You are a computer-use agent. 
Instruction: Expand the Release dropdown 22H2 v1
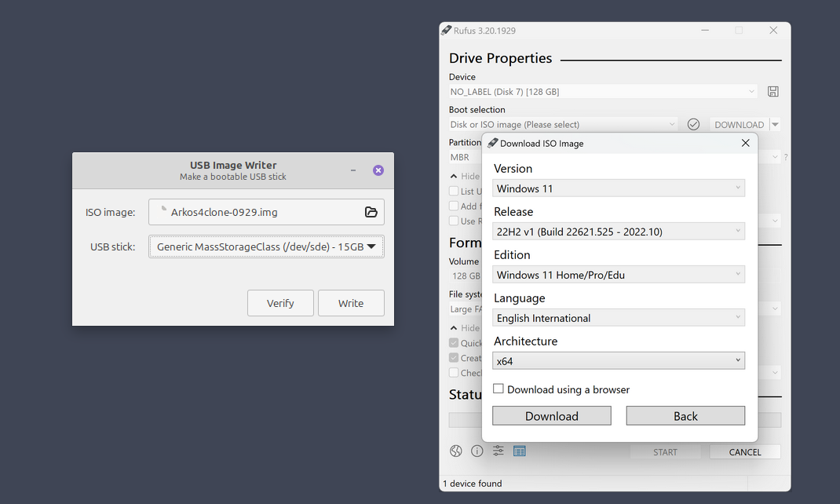tap(619, 232)
